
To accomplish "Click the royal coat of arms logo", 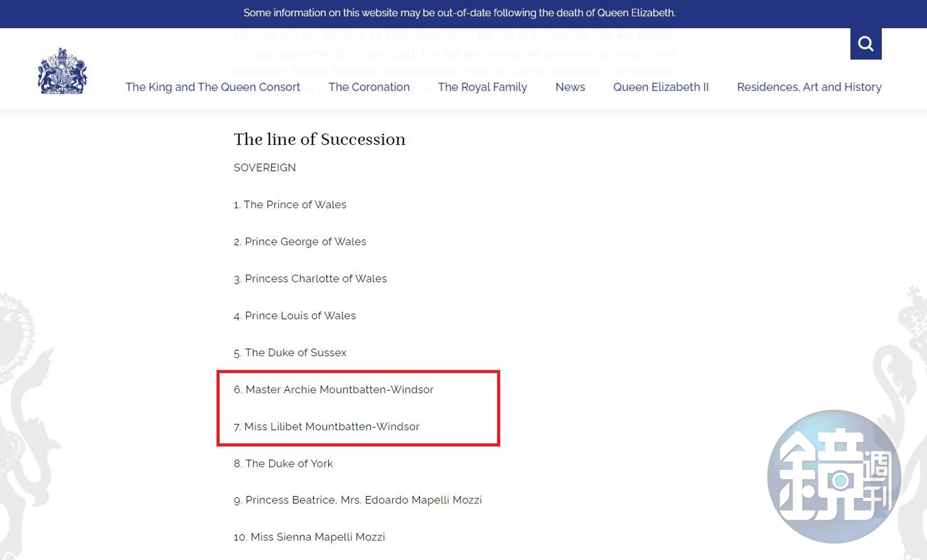I will click(62, 71).
